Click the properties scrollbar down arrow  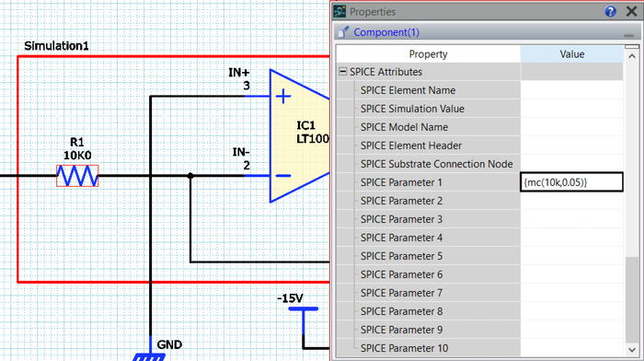point(632,350)
